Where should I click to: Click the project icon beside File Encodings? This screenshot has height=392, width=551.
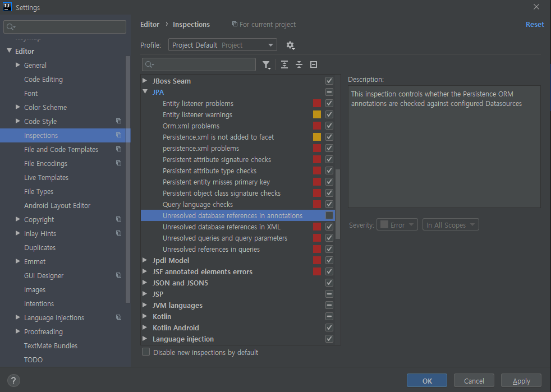[119, 163]
